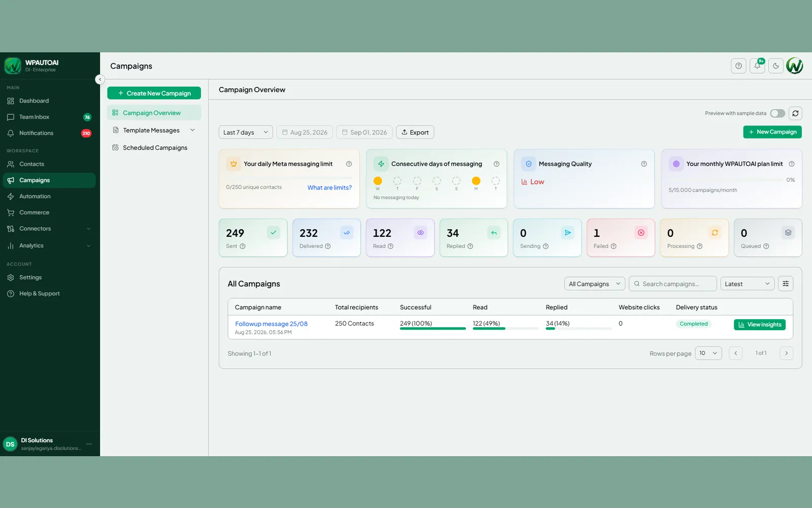Open the WPAUTOAI profile avatar

click(795, 66)
